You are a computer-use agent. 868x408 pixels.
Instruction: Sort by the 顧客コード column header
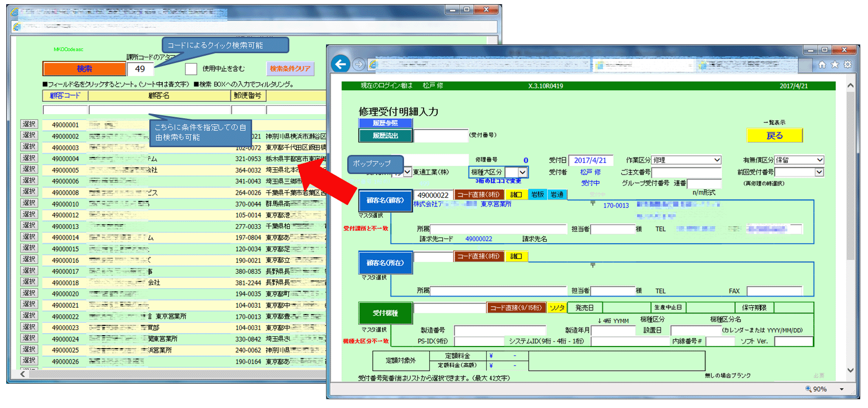[x=65, y=96]
